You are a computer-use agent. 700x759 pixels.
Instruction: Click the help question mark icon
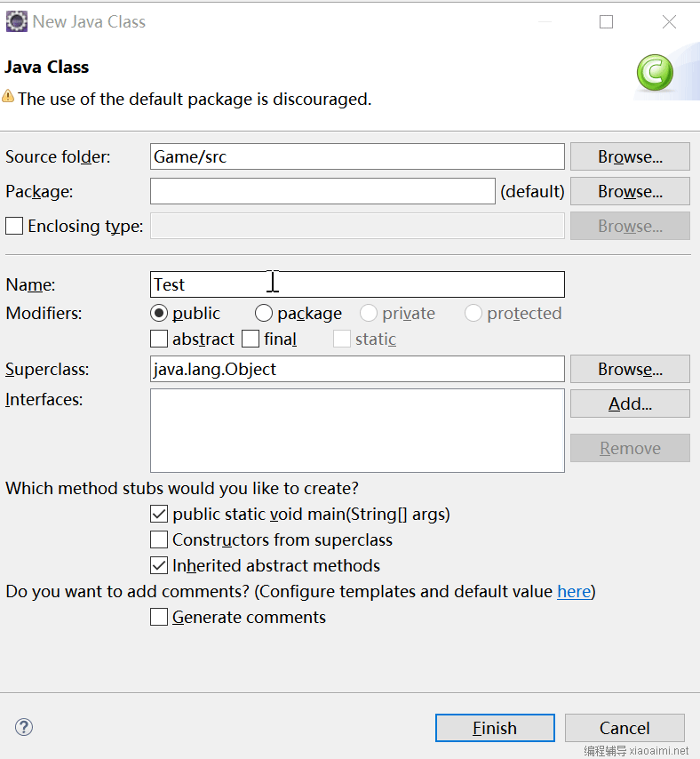pyautogui.click(x=24, y=727)
